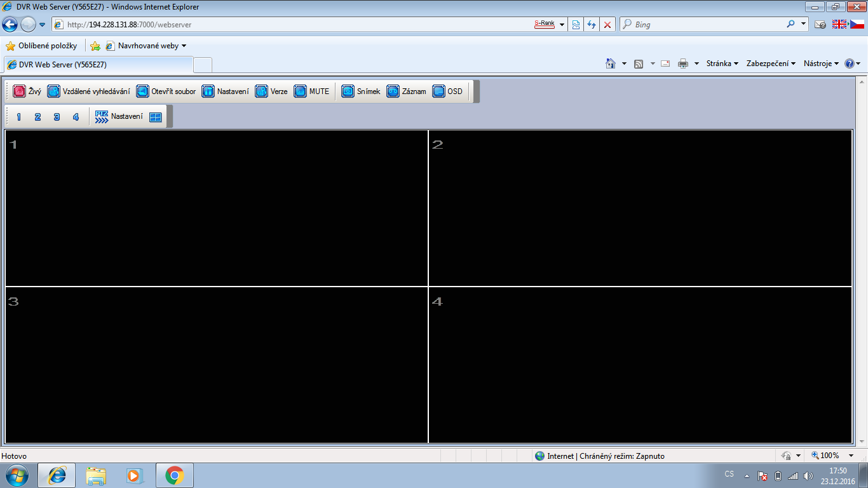Open Oblíbené položky favorites
The image size is (868, 488).
(x=41, y=46)
